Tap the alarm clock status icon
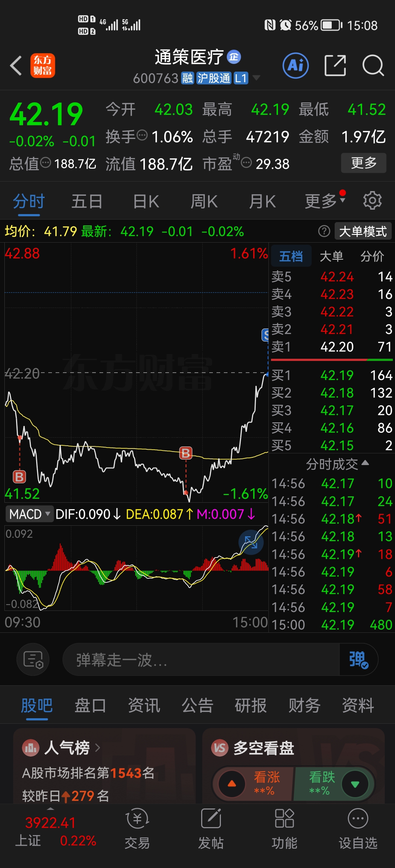The height and width of the screenshot is (868, 395). 285,25
